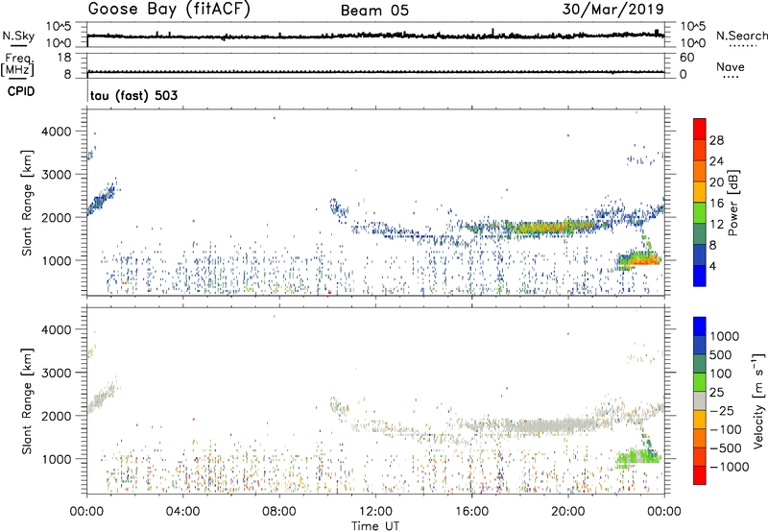Click the '3000' tick on the velocity panel
Viewport: 768px width, 532px height.
(57, 373)
